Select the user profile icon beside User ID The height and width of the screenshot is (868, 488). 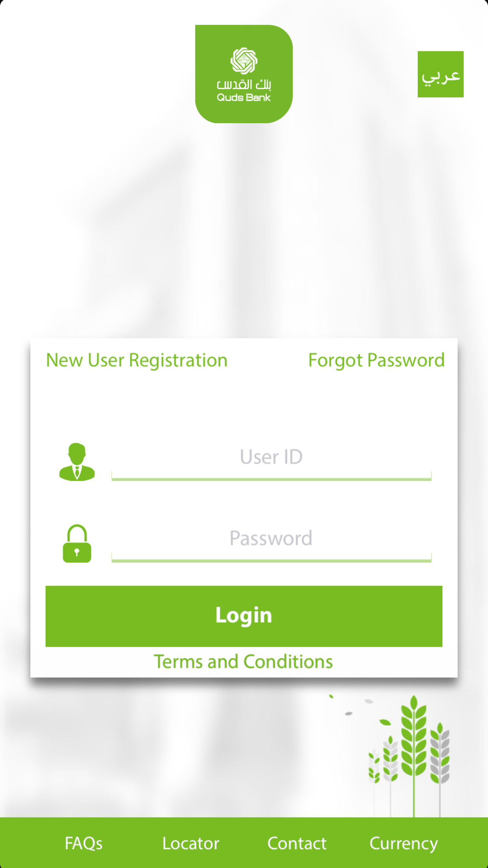click(77, 464)
